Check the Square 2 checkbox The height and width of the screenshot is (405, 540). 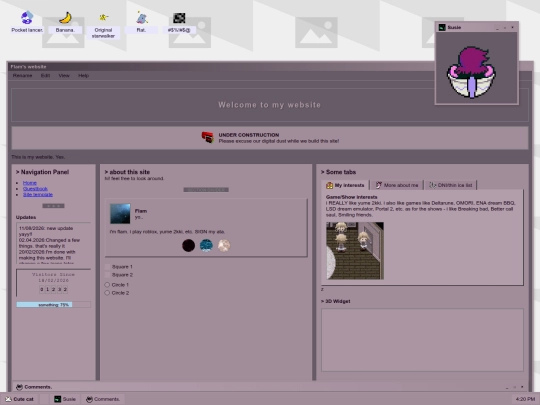(x=107, y=275)
